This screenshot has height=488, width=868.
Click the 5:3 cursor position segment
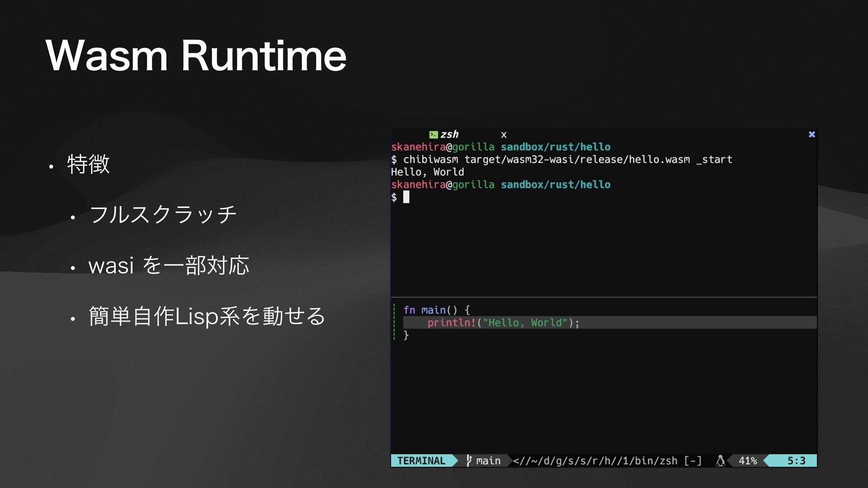click(x=796, y=461)
